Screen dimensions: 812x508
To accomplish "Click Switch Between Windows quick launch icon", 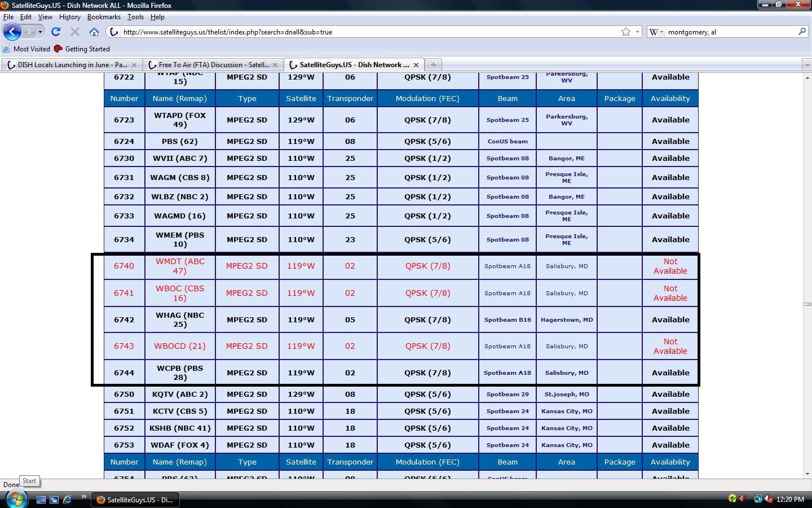I will click(54, 500).
